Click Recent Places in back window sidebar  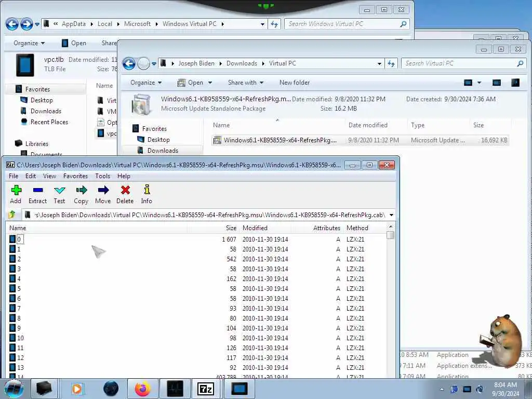(x=49, y=122)
